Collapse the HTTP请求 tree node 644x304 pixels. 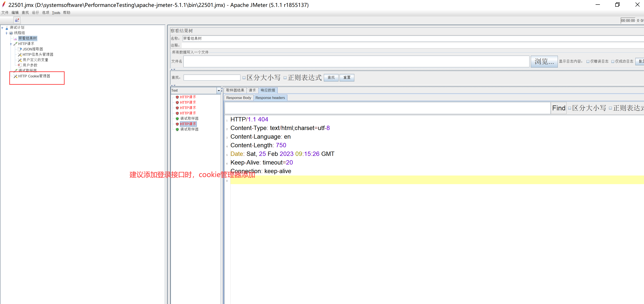click(x=11, y=44)
